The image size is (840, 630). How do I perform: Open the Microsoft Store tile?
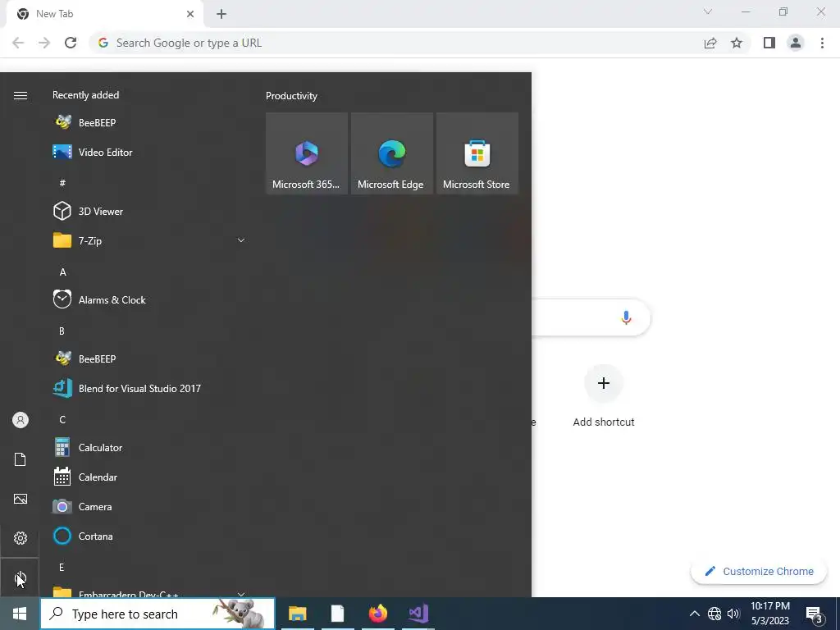(477, 153)
